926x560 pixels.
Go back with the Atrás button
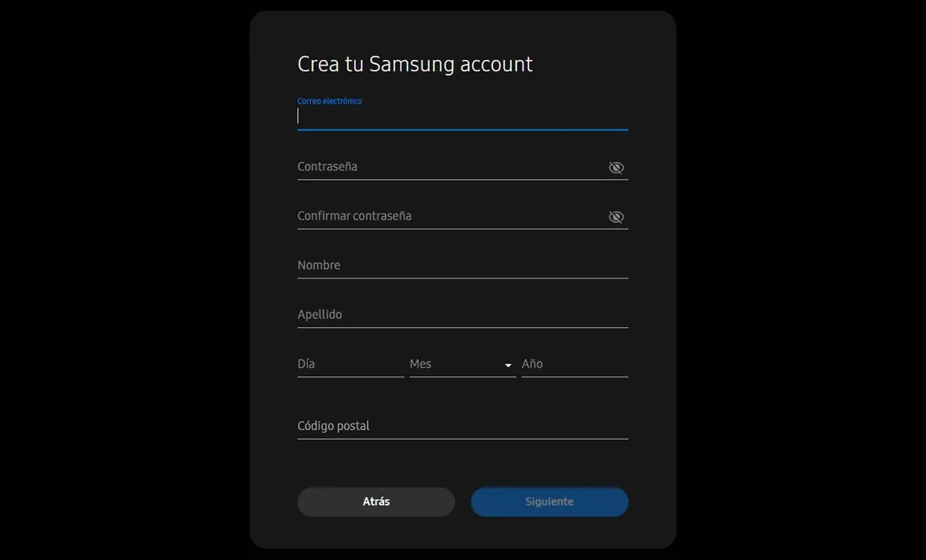[x=376, y=501]
